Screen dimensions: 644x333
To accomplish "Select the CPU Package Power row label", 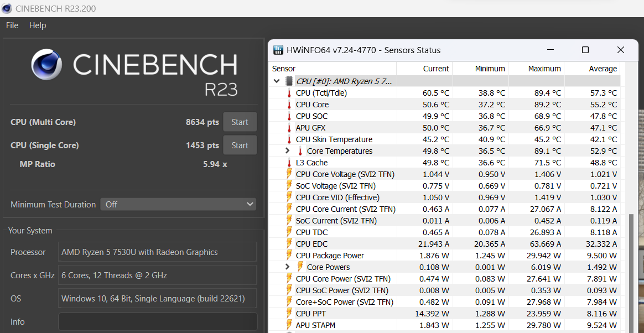I will tap(330, 256).
